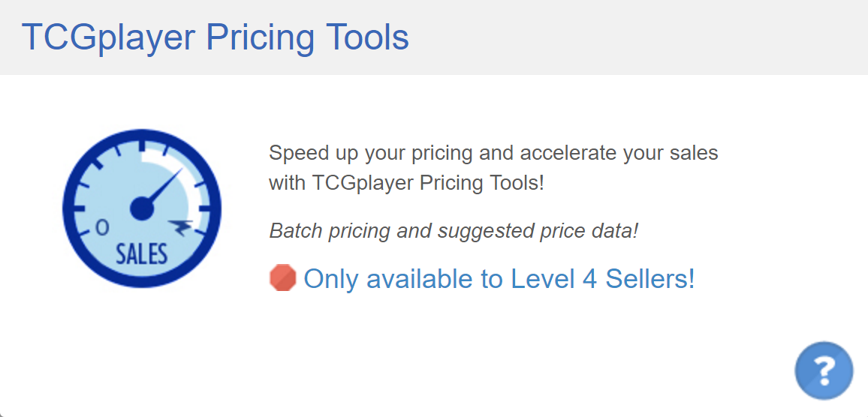Viewport: 868px width, 417px height.
Task: Click "with TCGplayer Pricing Tools!" text line
Action: click(x=407, y=182)
